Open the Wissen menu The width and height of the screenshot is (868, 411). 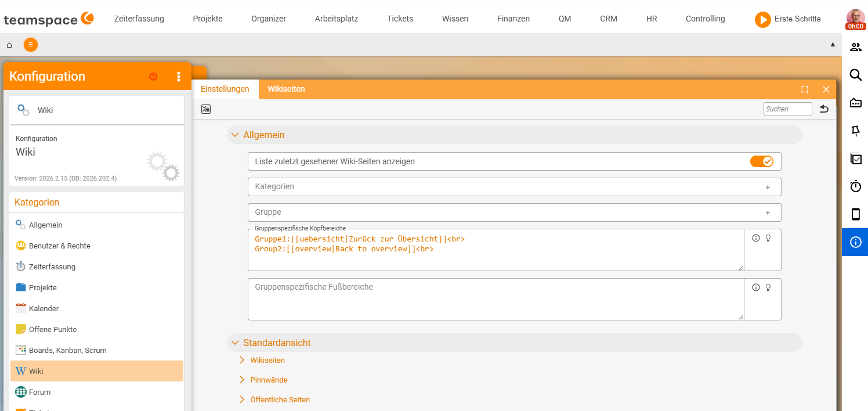(x=455, y=19)
